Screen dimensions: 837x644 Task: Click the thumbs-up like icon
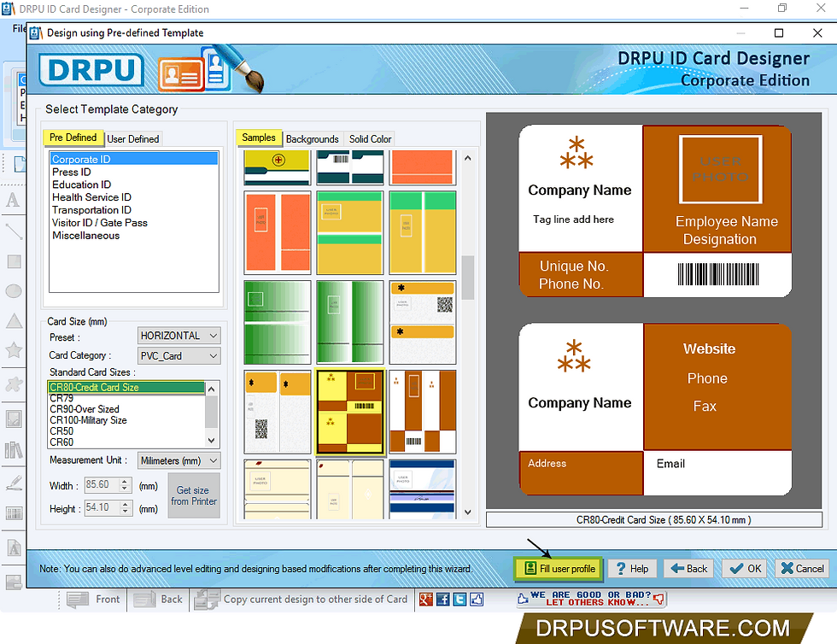pos(477,599)
